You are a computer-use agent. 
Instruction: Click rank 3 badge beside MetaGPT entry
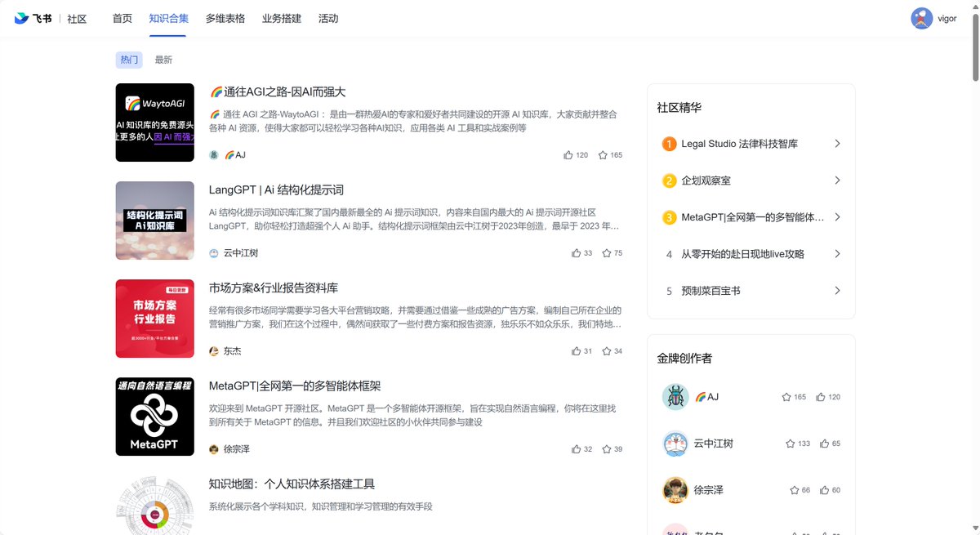coord(669,217)
